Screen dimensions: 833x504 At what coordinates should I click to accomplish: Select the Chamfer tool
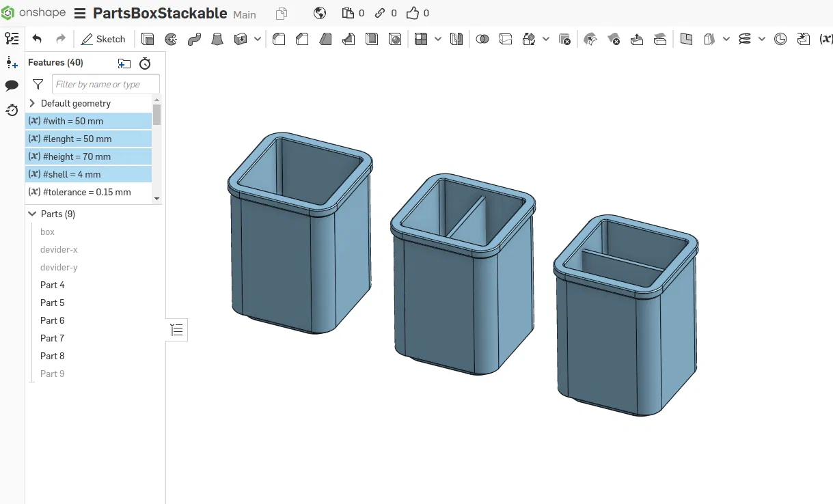coord(302,39)
